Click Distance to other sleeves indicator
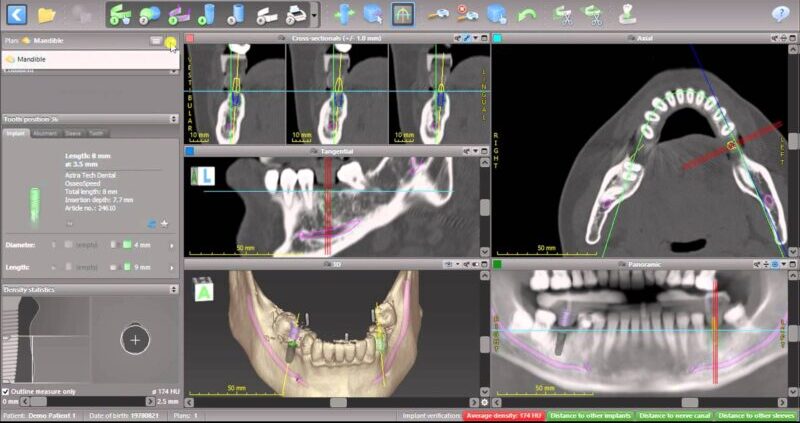This screenshot has height=423, width=800. (x=757, y=416)
